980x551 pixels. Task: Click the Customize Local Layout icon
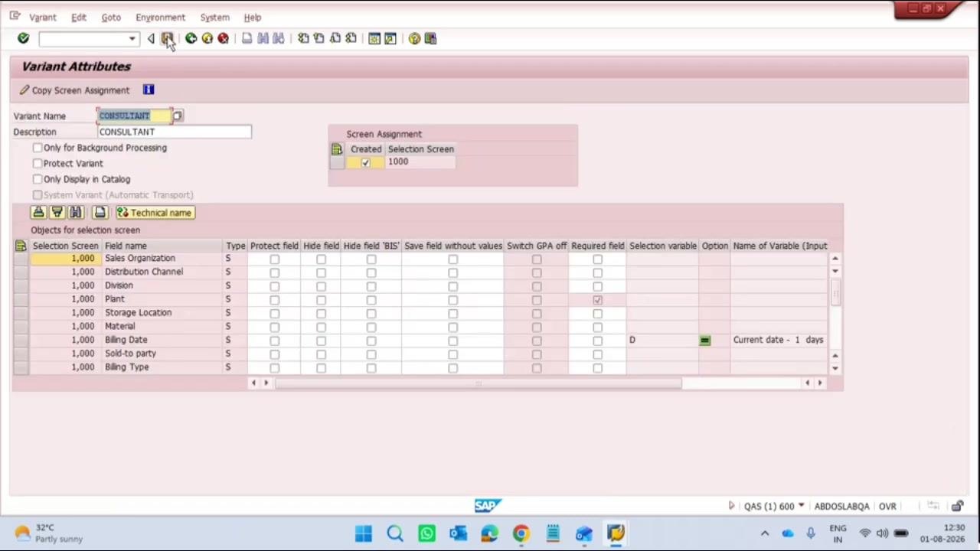click(x=430, y=38)
